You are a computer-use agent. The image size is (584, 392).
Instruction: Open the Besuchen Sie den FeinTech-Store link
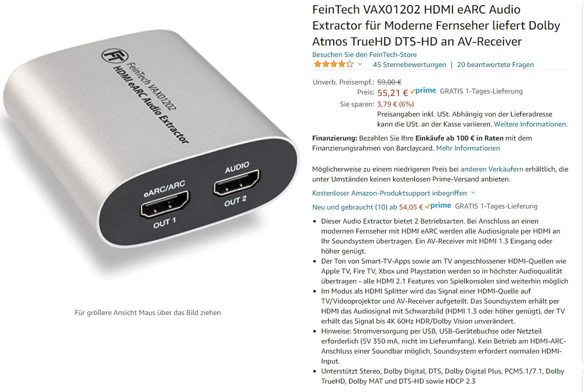[364, 54]
